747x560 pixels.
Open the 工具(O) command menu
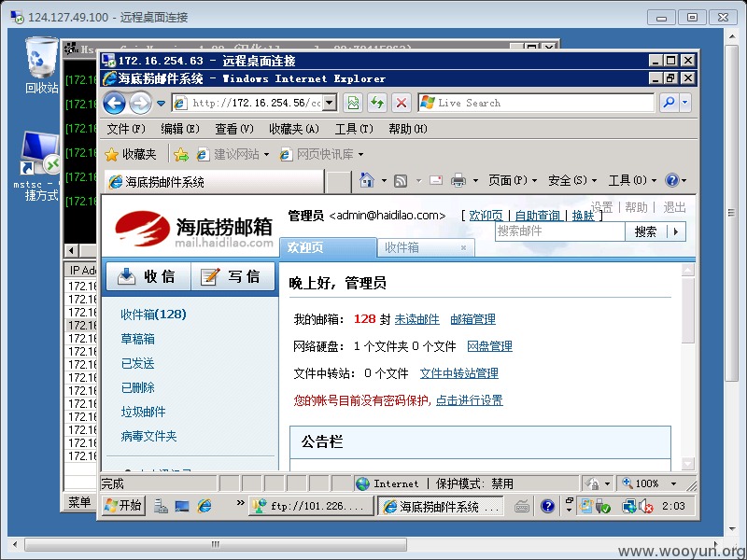coord(632,180)
